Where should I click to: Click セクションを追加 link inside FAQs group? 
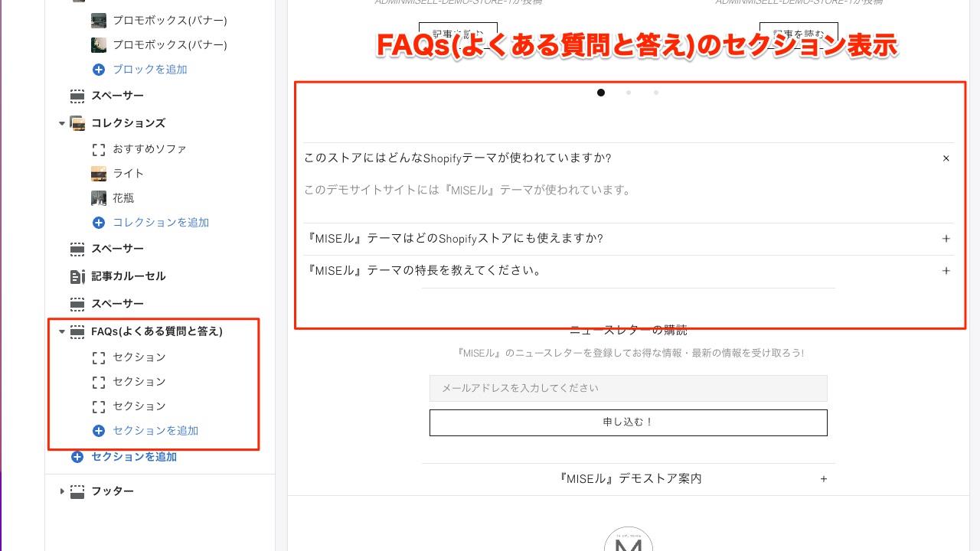coord(155,431)
